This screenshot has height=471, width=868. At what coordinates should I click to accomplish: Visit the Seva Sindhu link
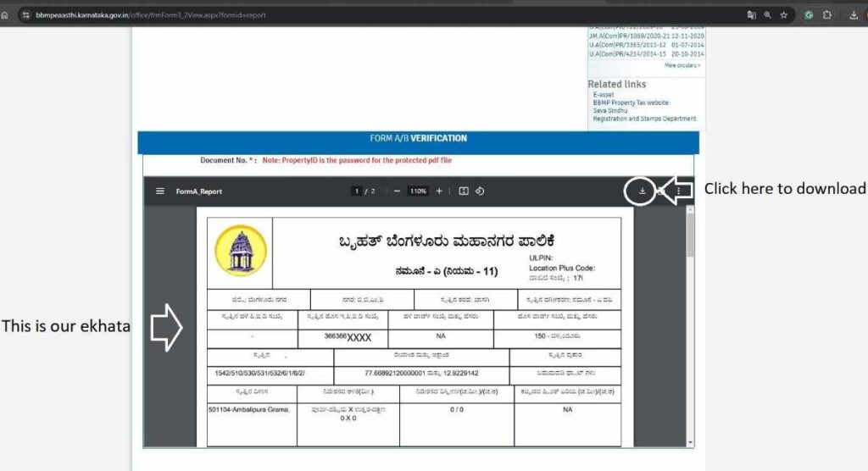click(x=610, y=111)
